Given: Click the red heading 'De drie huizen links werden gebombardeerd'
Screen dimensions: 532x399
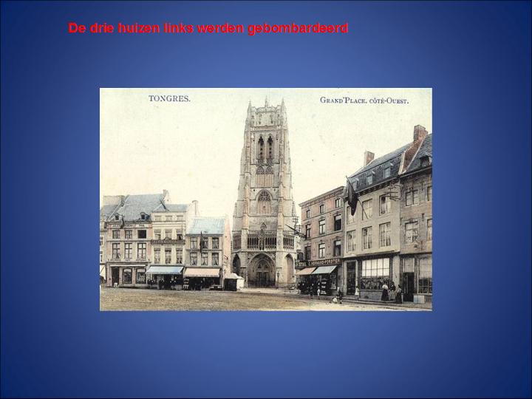Looking at the screenshot, I should [208, 29].
